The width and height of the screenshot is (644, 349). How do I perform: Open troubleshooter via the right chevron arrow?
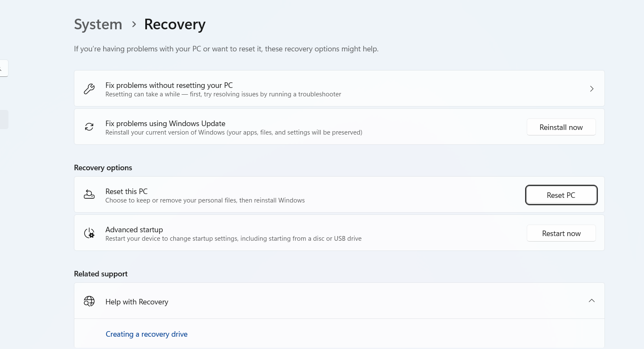[591, 89]
